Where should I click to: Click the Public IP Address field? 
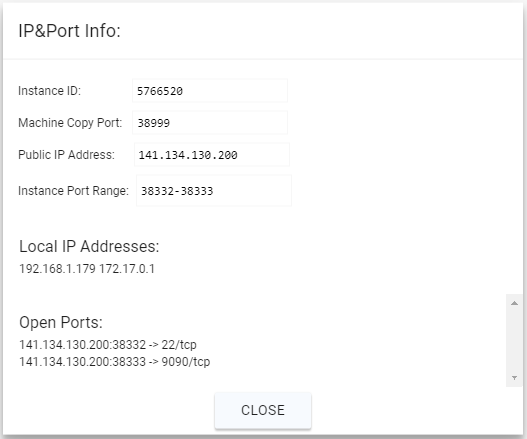(212, 155)
